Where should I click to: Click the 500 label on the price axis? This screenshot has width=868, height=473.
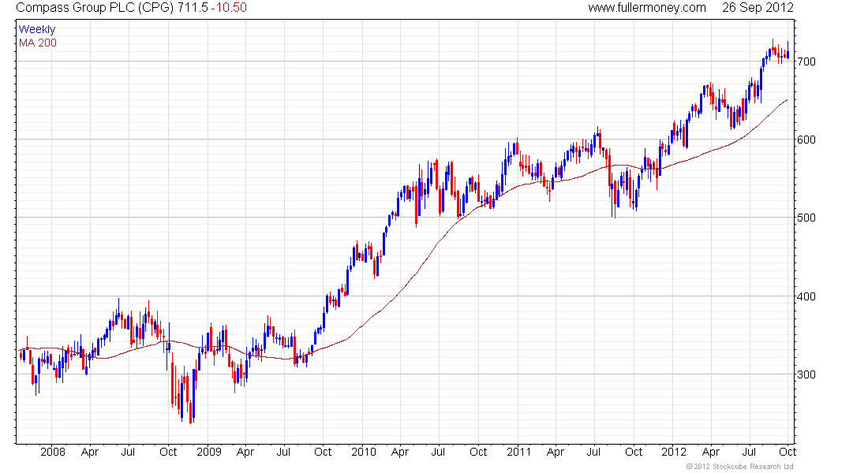click(x=806, y=218)
